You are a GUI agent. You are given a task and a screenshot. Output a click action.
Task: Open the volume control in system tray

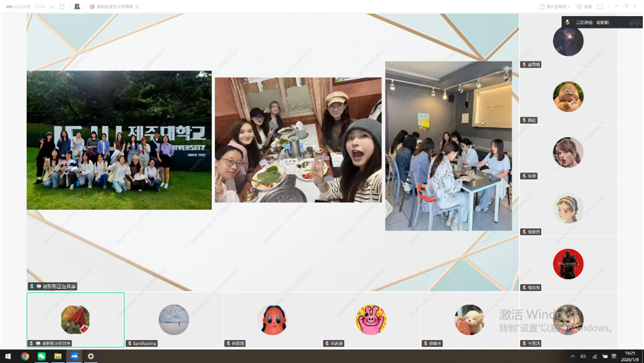[583, 356]
